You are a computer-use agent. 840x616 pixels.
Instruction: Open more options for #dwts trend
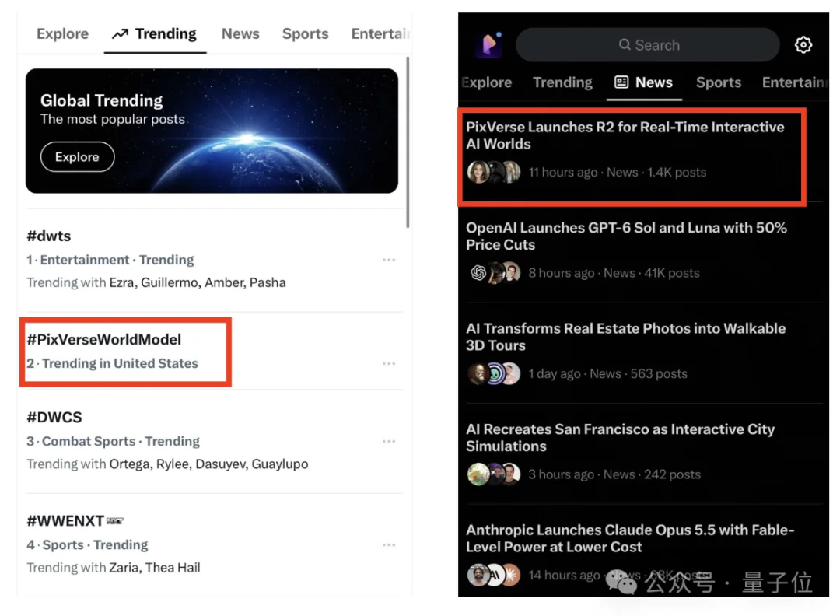tap(389, 260)
